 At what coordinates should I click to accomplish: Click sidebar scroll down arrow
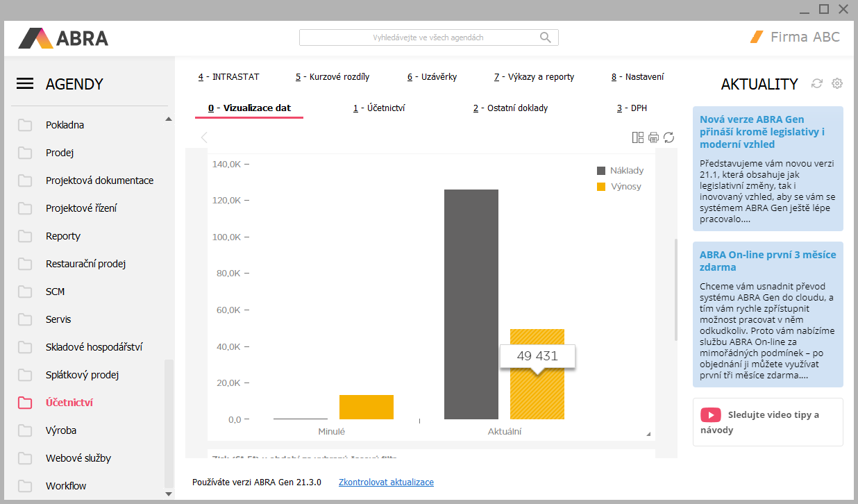tap(168, 494)
